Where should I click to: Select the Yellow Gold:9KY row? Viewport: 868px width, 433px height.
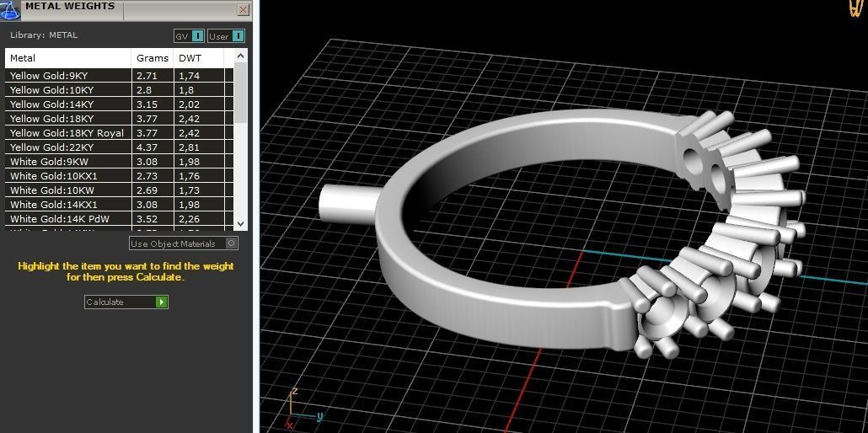[119, 76]
